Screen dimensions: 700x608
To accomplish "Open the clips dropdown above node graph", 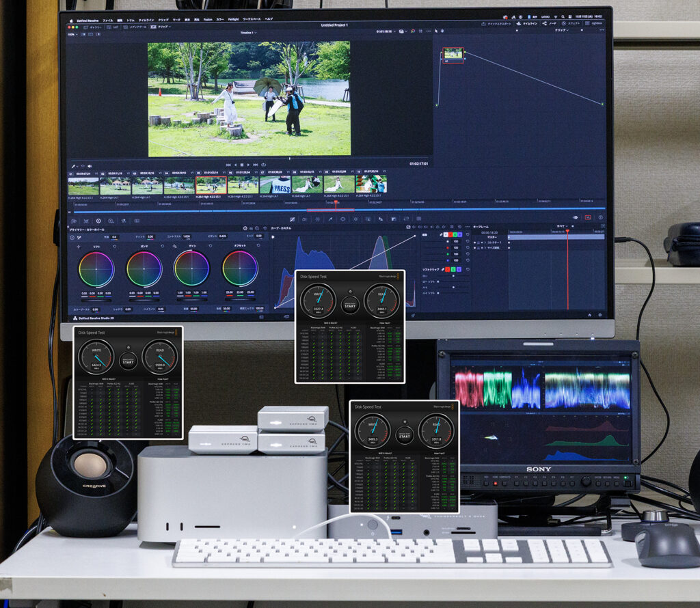I will pos(561,31).
